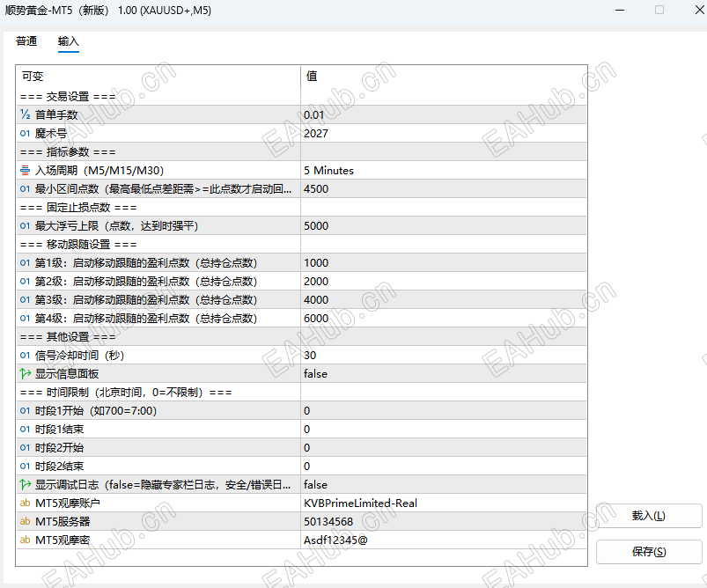Open the 入场周期 value 5 Minutes

pyautogui.click(x=444, y=171)
